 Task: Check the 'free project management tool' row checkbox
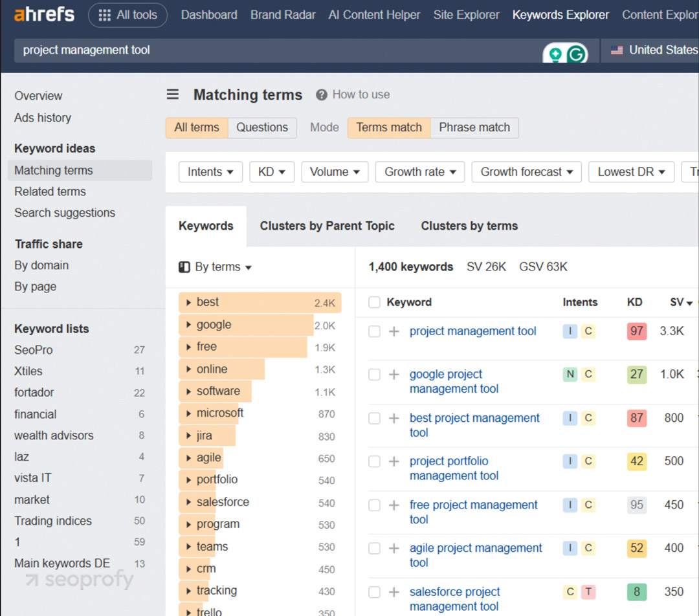click(x=375, y=505)
